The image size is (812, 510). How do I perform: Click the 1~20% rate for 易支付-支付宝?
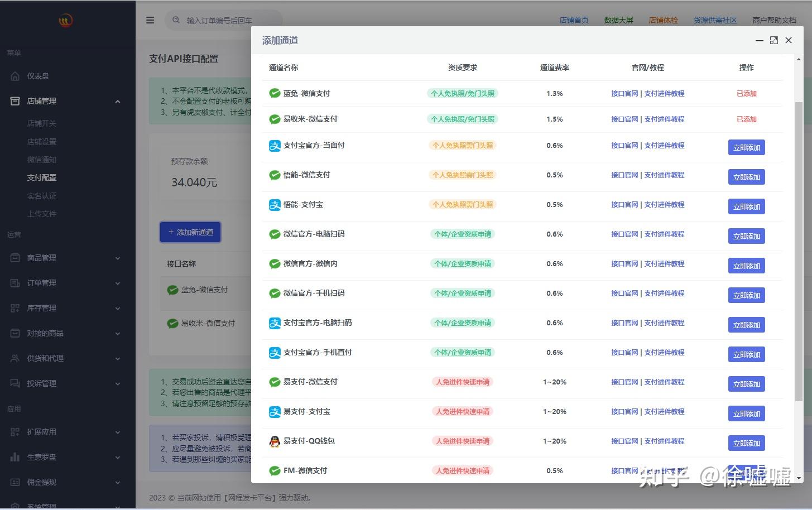click(x=555, y=412)
